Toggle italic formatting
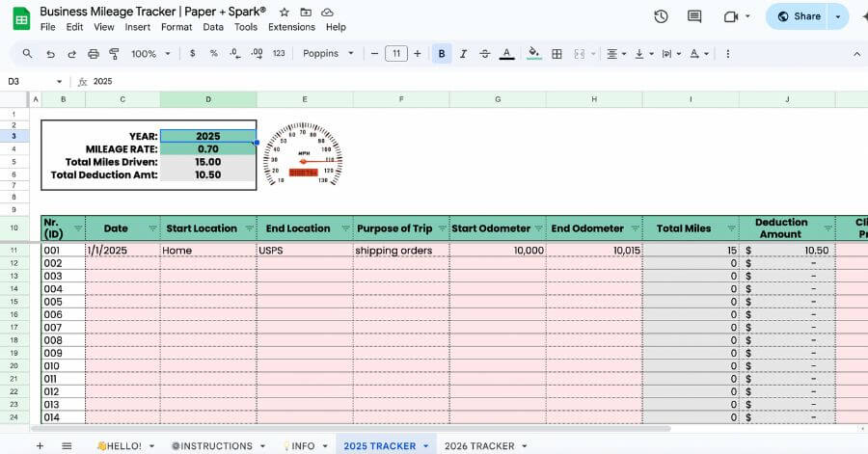The height and width of the screenshot is (454, 868). [x=463, y=54]
